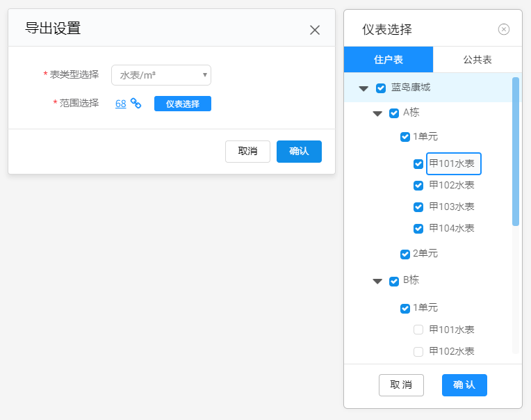
Task: Collapse the B栋 building node
Action: tap(377, 281)
